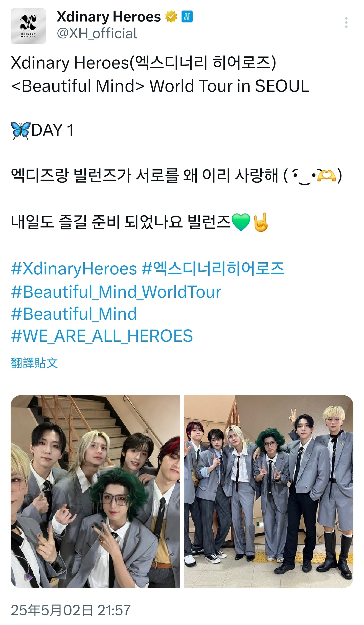Viewport: 364px width, 625px height.
Task: Open the three-dot more options menu
Action: click(x=346, y=23)
